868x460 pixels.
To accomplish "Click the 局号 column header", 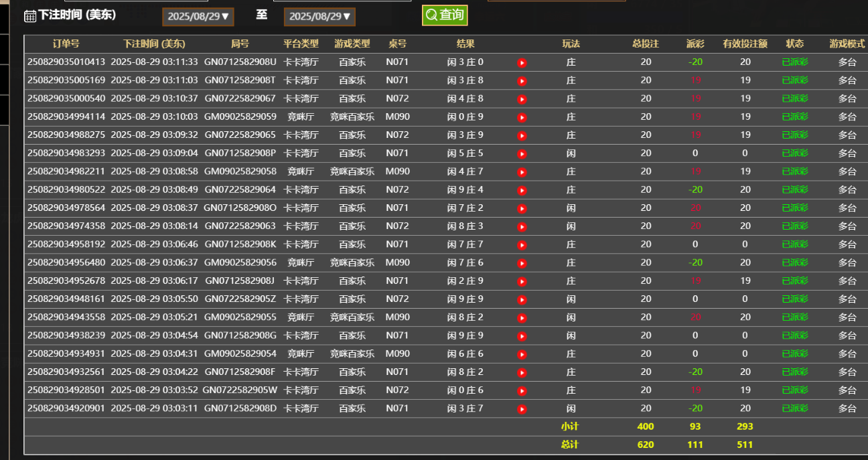I will [x=240, y=44].
